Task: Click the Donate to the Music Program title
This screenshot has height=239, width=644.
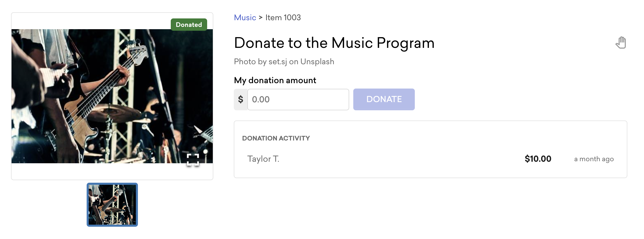Action: (x=334, y=43)
